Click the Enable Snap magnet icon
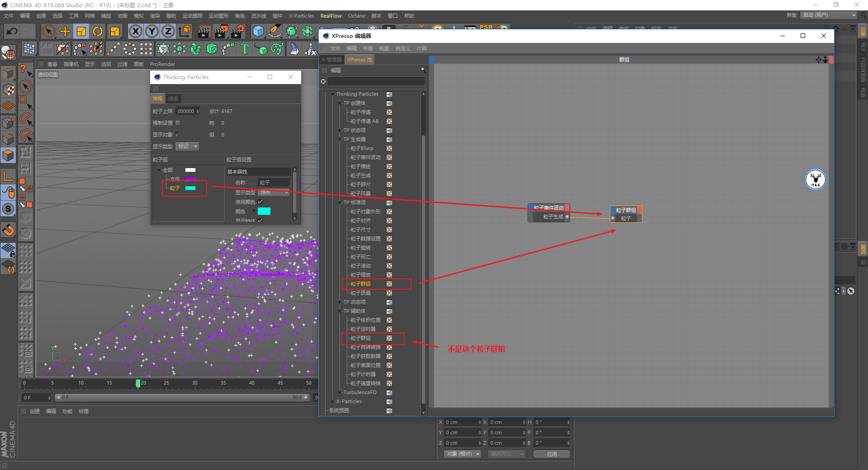868x470 pixels. click(8, 230)
